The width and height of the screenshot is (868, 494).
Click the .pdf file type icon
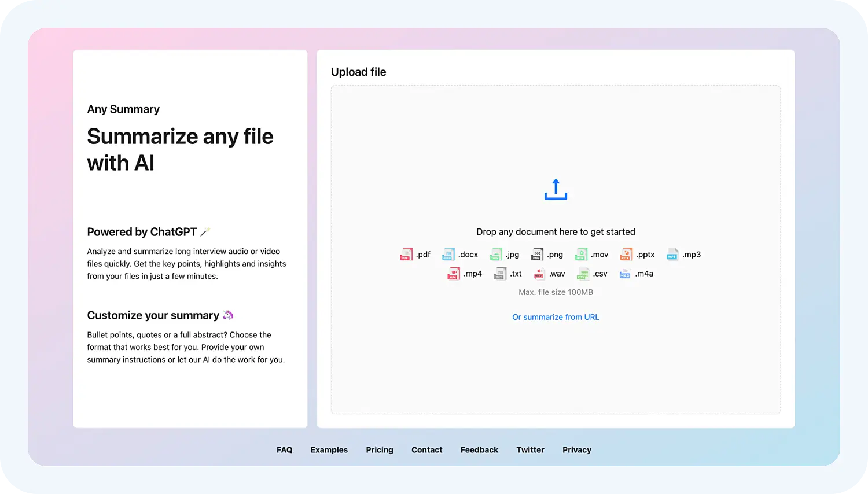point(406,255)
